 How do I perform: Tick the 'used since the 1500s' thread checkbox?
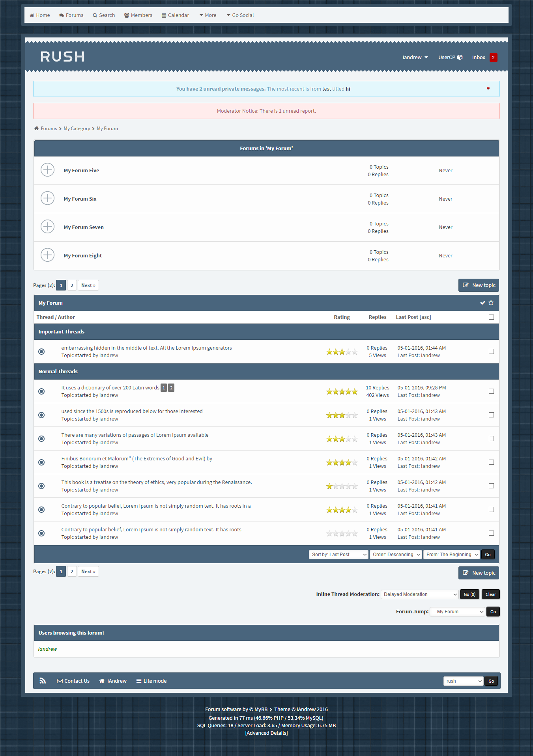pyautogui.click(x=491, y=415)
